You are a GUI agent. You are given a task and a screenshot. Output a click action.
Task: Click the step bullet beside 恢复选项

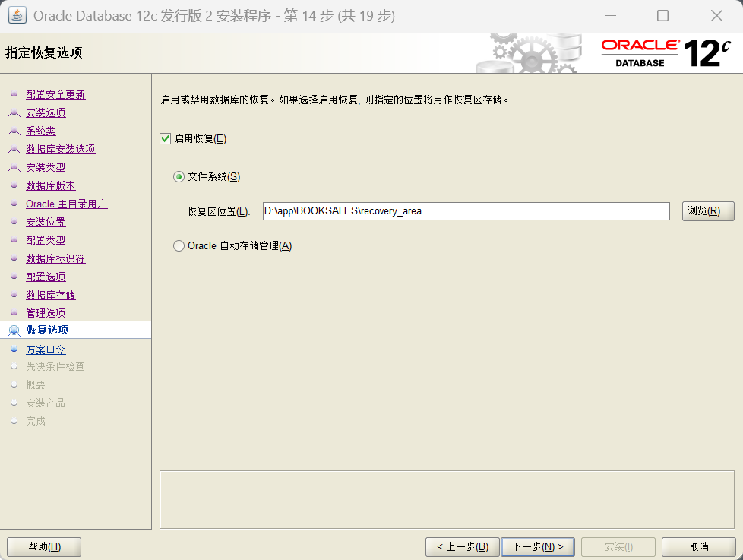point(14,331)
